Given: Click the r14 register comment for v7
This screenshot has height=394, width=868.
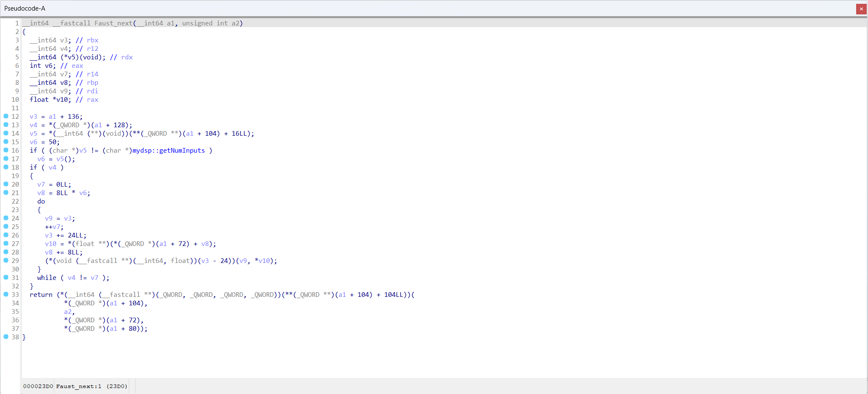Looking at the screenshot, I should pos(92,74).
